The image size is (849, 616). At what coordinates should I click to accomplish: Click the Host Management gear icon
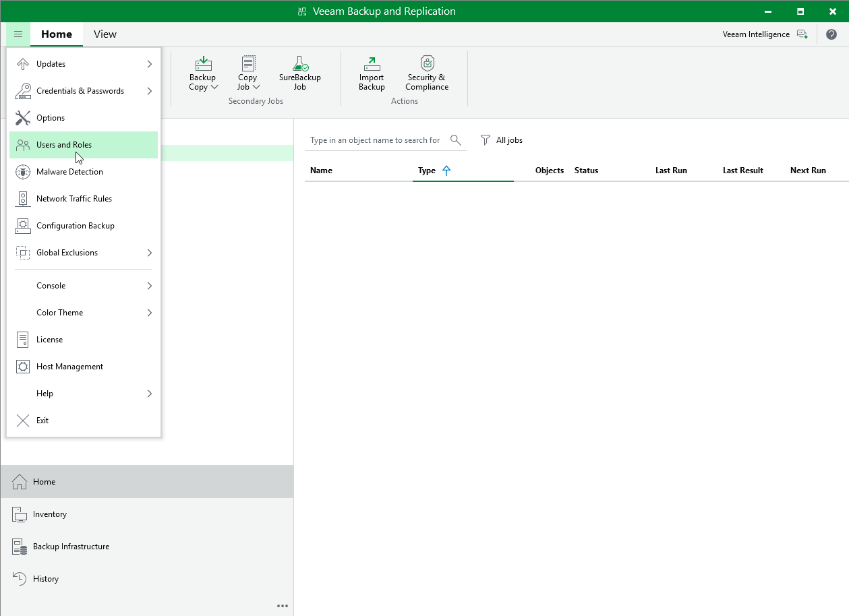pyautogui.click(x=23, y=367)
